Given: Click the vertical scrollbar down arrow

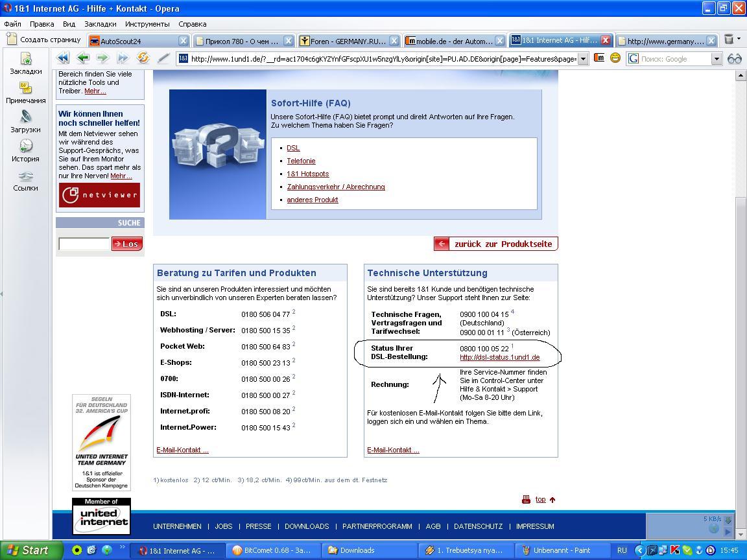Looking at the screenshot, I should coord(741,535).
